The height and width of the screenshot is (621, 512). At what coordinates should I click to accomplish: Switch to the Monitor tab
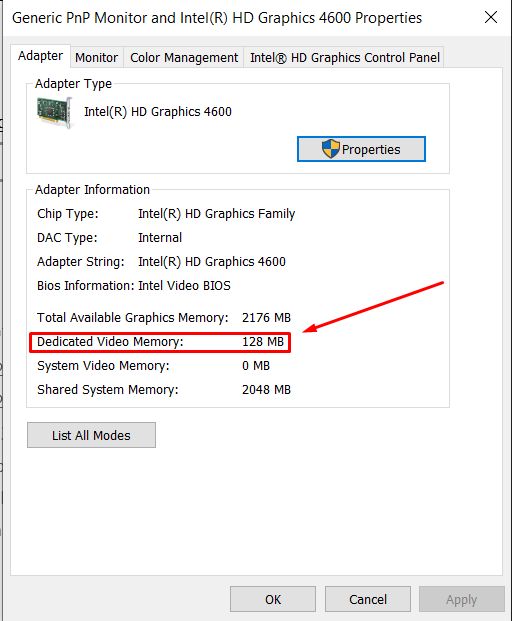(97, 57)
